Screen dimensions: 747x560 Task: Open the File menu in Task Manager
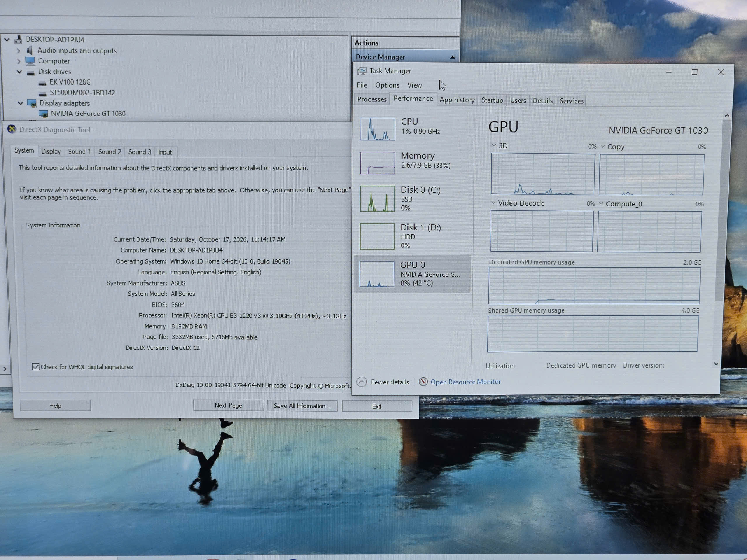tap(362, 85)
